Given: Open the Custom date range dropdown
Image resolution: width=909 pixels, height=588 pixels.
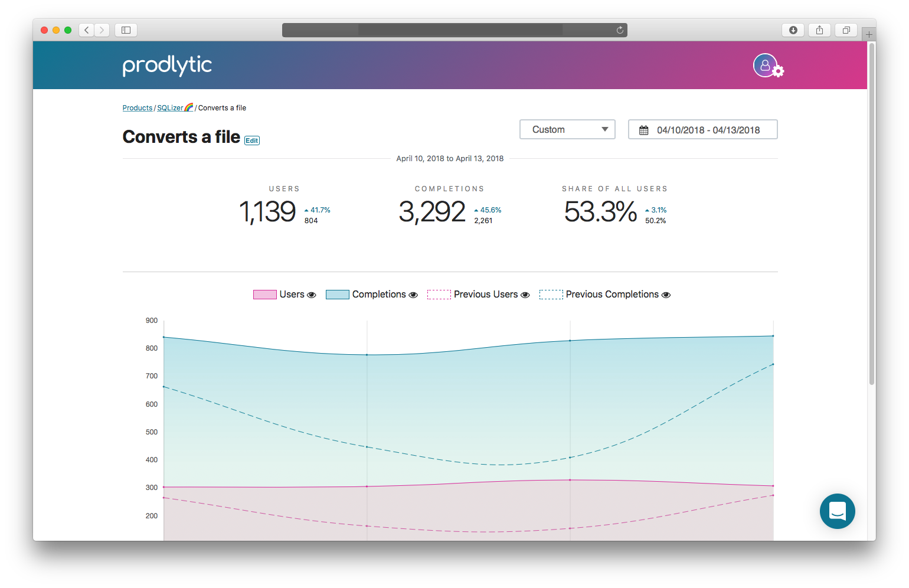Looking at the screenshot, I should pyautogui.click(x=567, y=129).
